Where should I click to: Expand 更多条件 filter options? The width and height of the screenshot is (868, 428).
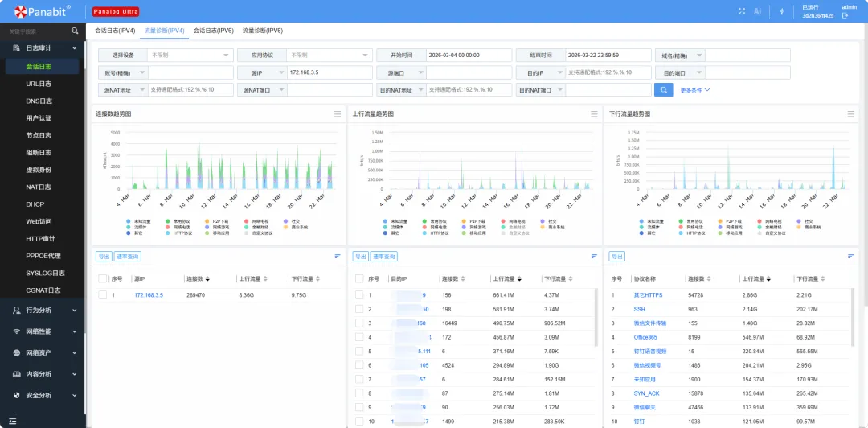tap(694, 90)
